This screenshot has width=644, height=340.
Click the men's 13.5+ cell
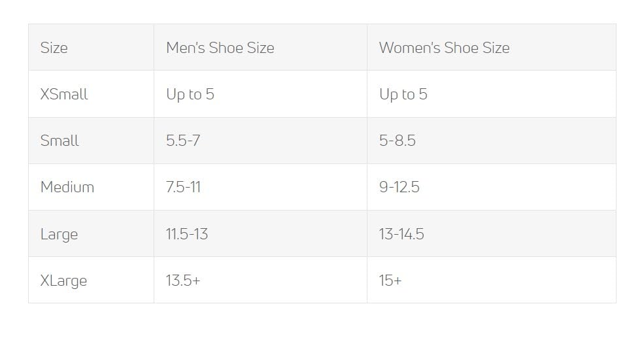click(183, 280)
